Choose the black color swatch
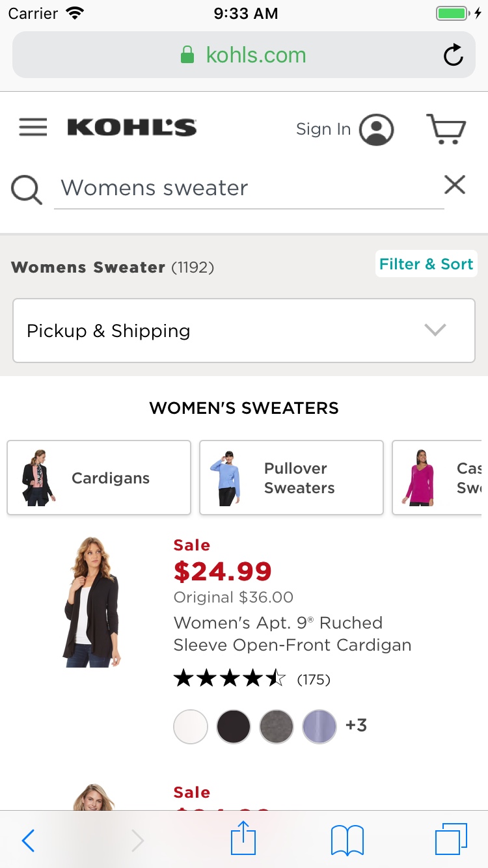Viewport: 488px width, 868px height. tap(234, 726)
